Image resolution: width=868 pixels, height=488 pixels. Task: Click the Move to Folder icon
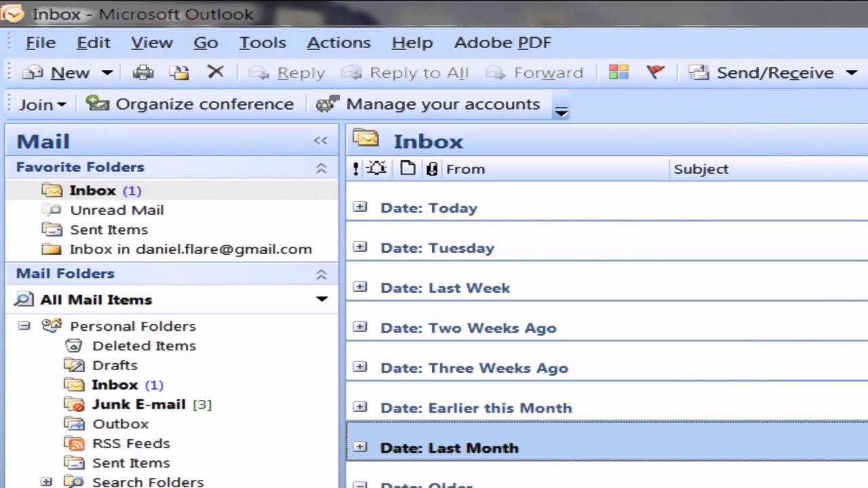click(x=179, y=73)
